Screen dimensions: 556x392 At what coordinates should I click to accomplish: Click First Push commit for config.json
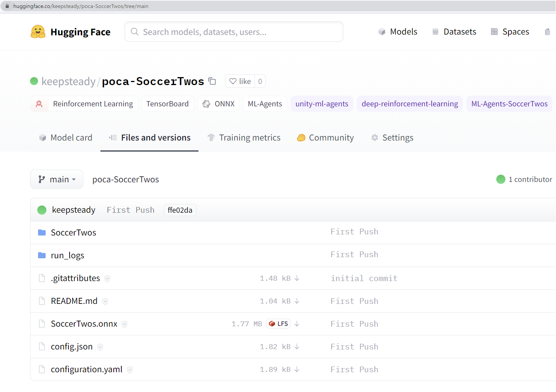tap(354, 347)
